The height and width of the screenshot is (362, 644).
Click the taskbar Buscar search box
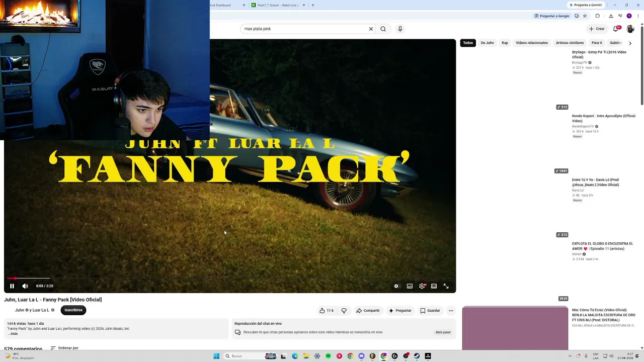pos(251,356)
